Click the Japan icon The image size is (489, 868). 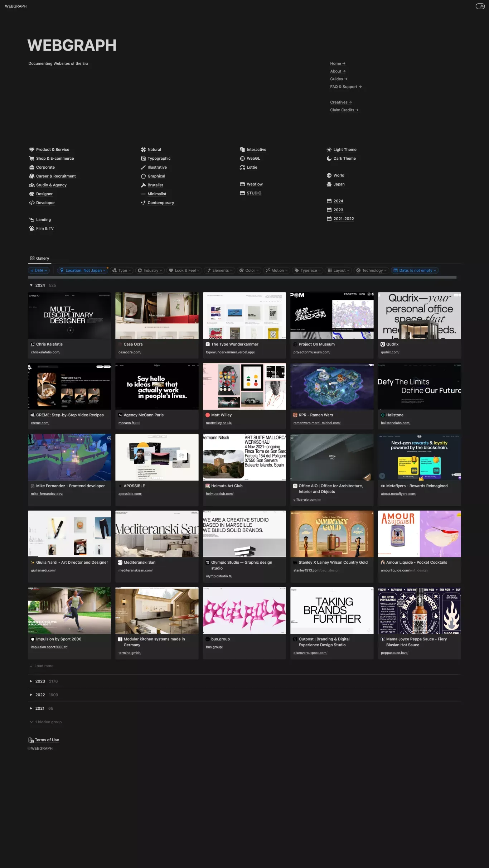(x=329, y=184)
